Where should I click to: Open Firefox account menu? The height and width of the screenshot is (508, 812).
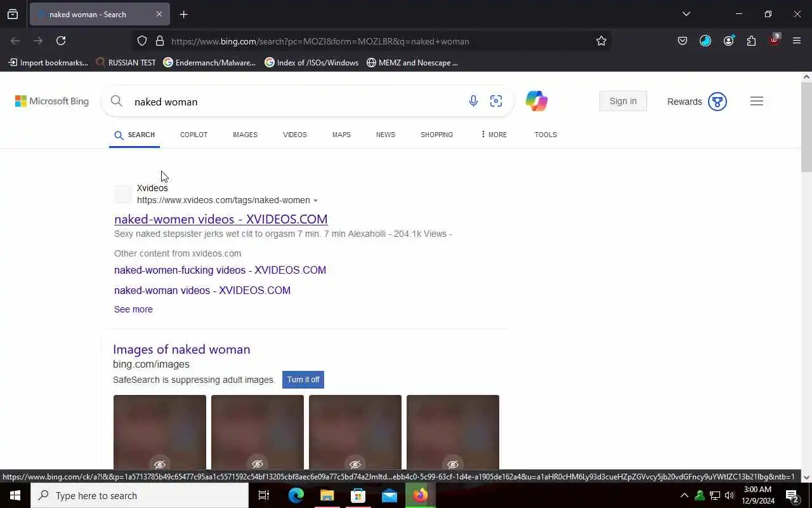pos(728,41)
